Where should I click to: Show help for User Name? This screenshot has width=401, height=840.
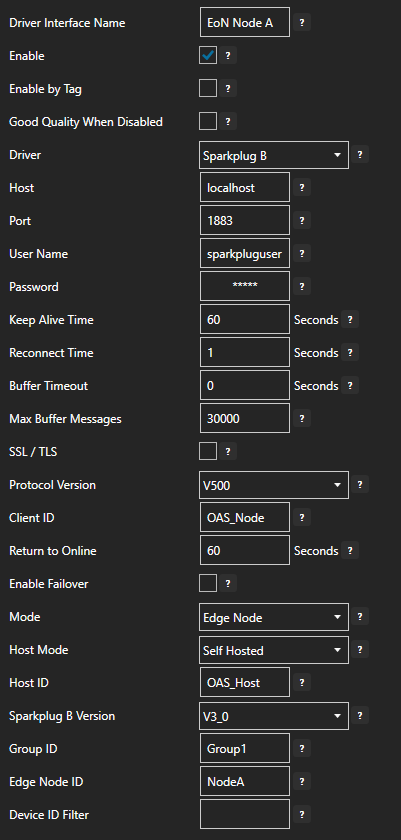pos(302,254)
